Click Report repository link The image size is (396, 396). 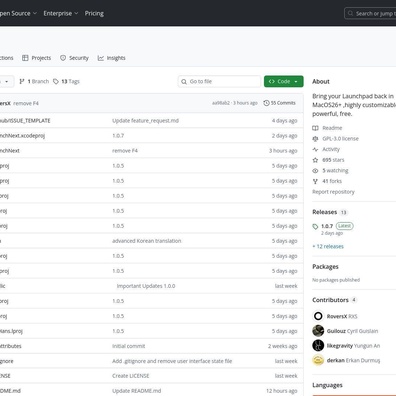click(333, 192)
